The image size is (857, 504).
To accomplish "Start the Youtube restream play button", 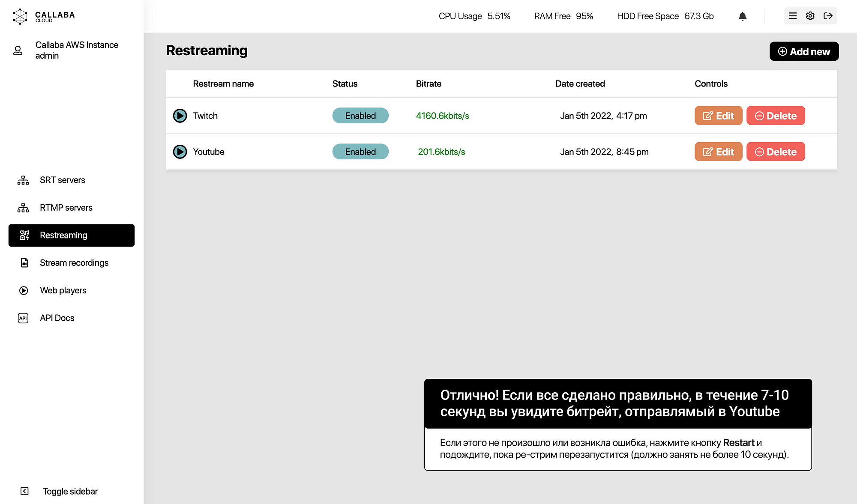I will (180, 152).
